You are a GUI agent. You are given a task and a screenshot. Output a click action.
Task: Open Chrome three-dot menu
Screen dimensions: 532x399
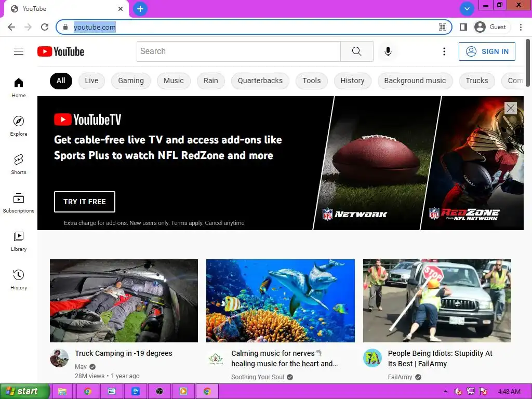click(x=521, y=27)
